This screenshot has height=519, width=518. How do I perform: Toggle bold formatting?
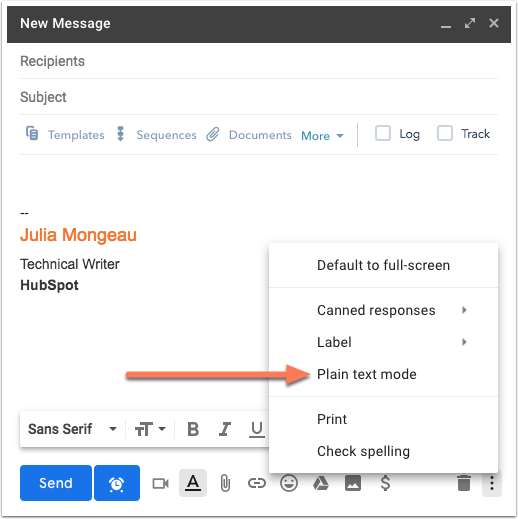(x=193, y=429)
